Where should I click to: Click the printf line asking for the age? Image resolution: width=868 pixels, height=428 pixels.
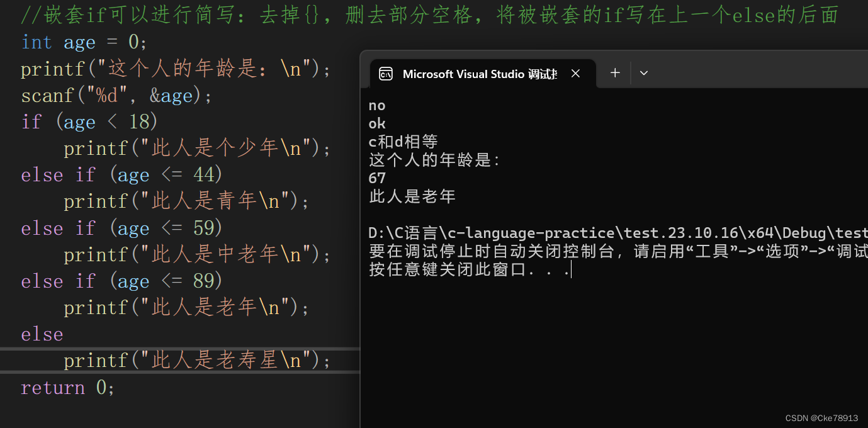pos(176,69)
